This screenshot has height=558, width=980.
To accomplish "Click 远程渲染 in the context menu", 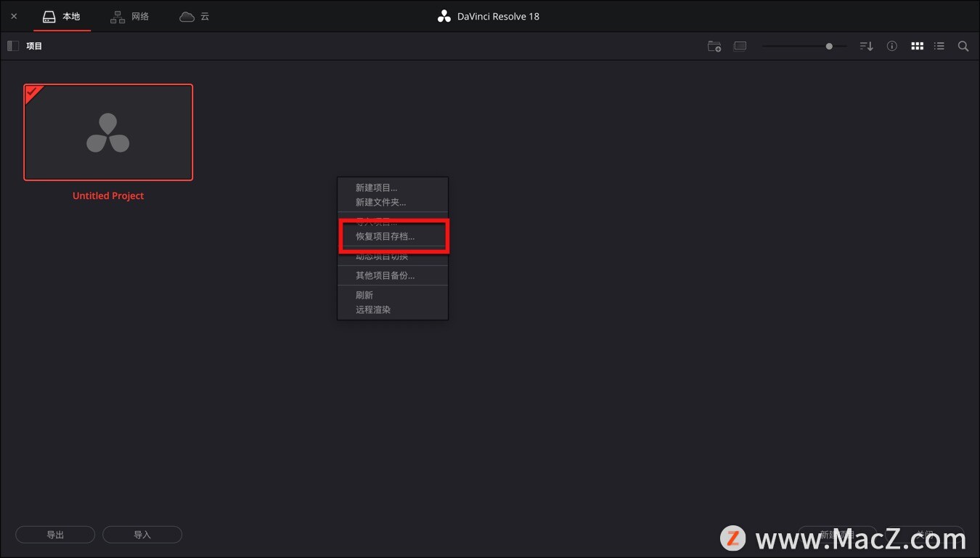I will 392,310.
